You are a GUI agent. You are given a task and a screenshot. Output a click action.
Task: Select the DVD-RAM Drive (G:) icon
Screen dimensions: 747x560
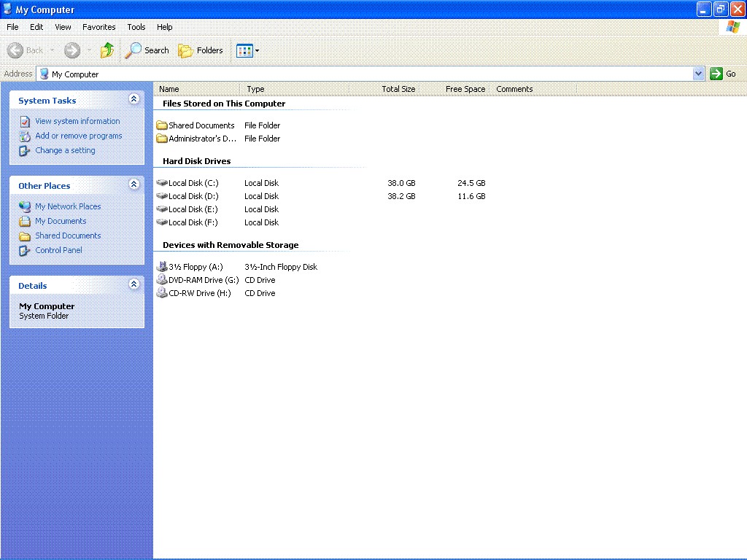(162, 280)
